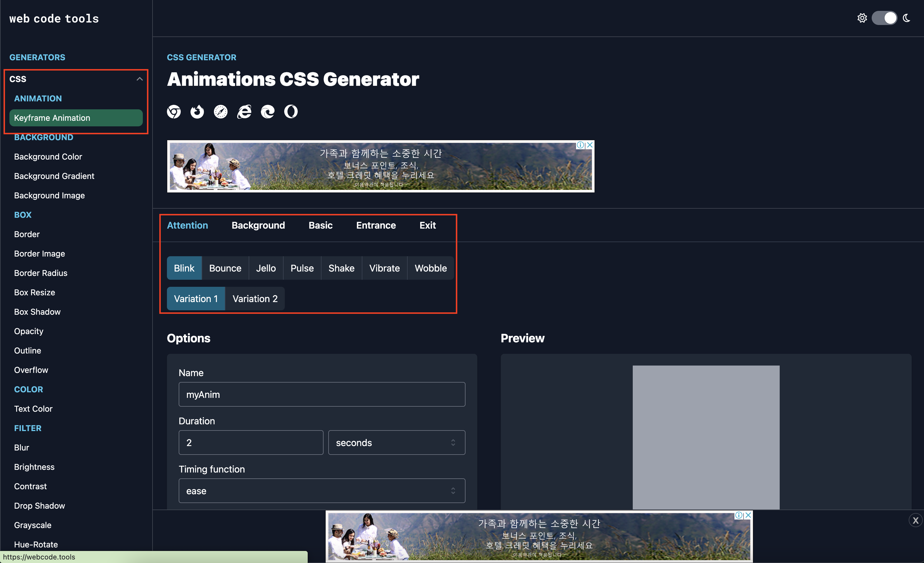Close the bottom ad banner with X
Viewport: 924px width, 563px height.
915,520
